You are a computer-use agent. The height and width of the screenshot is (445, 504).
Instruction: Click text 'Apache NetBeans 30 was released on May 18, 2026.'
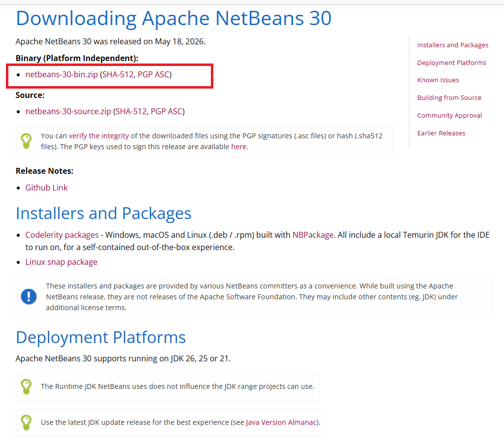point(110,41)
